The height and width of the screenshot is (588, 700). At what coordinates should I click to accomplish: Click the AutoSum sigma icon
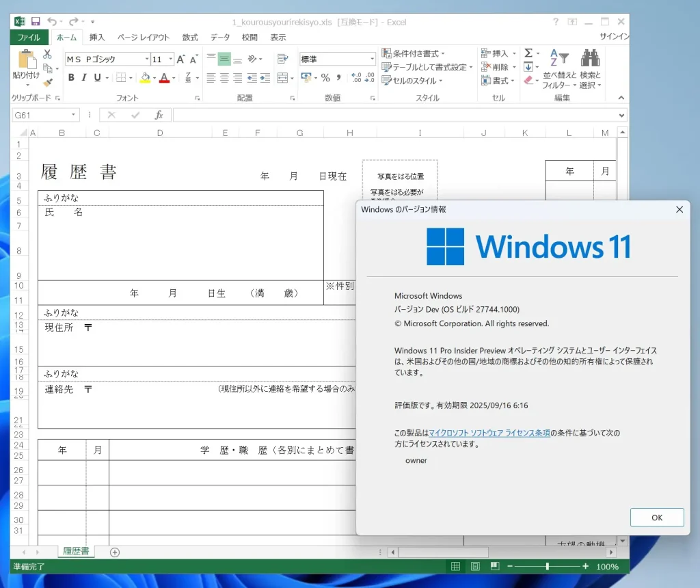[528, 53]
